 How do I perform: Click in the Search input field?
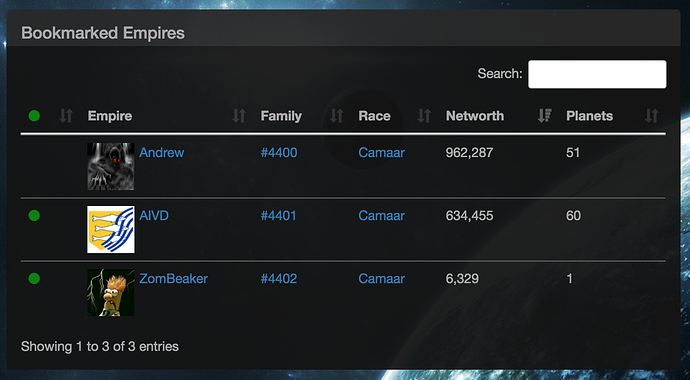pyautogui.click(x=597, y=74)
